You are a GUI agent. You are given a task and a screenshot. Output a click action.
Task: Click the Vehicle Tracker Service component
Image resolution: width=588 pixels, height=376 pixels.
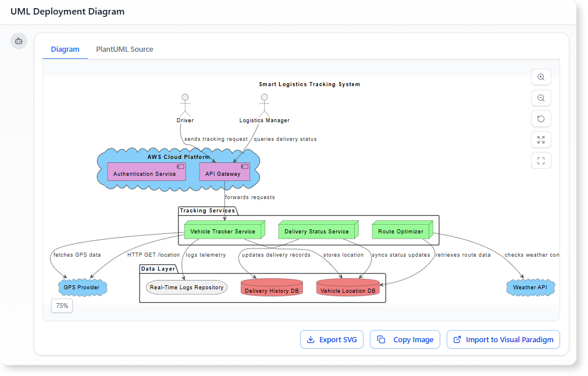click(x=223, y=230)
